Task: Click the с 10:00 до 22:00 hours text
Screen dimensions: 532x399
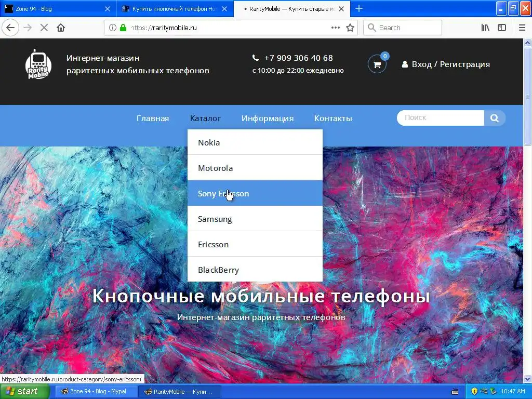Action: (x=298, y=71)
